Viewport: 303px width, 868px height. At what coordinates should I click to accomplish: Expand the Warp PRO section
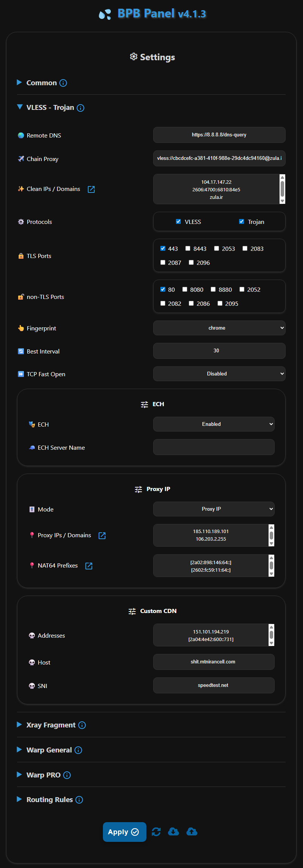click(x=19, y=775)
